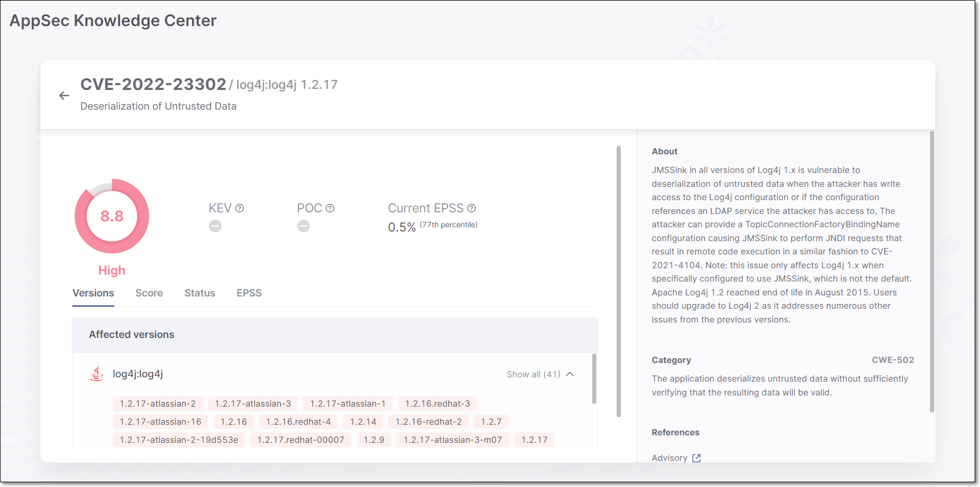980x487 pixels.
Task: Collapse the Show all (41) chevron
Action: tap(570, 374)
